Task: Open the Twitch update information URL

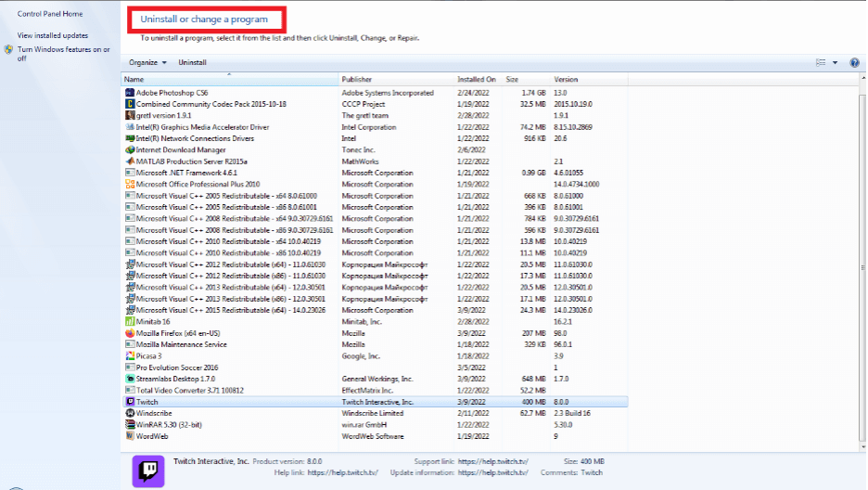Action: (x=492, y=473)
